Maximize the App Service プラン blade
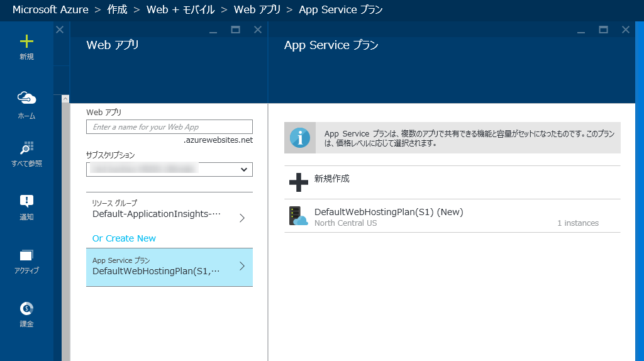 coord(603,30)
